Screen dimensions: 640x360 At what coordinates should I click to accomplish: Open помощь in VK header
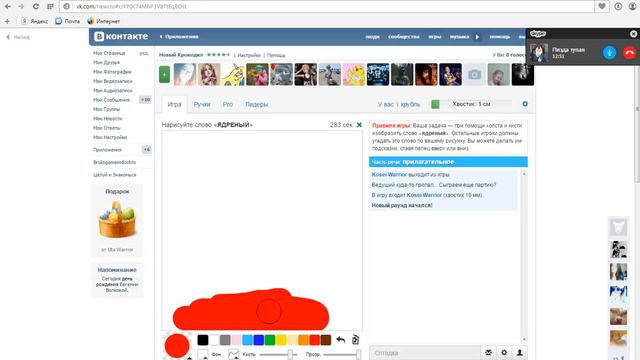[x=500, y=37]
